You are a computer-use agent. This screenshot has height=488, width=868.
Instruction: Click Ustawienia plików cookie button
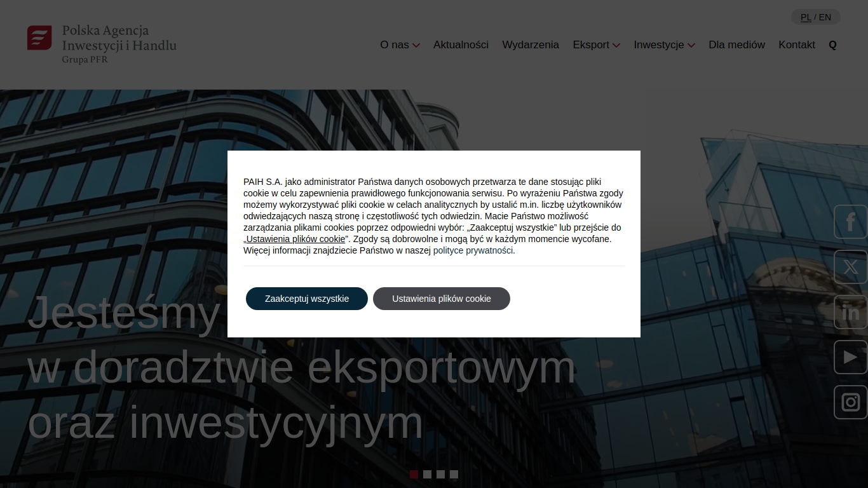[x=442, y=299]
